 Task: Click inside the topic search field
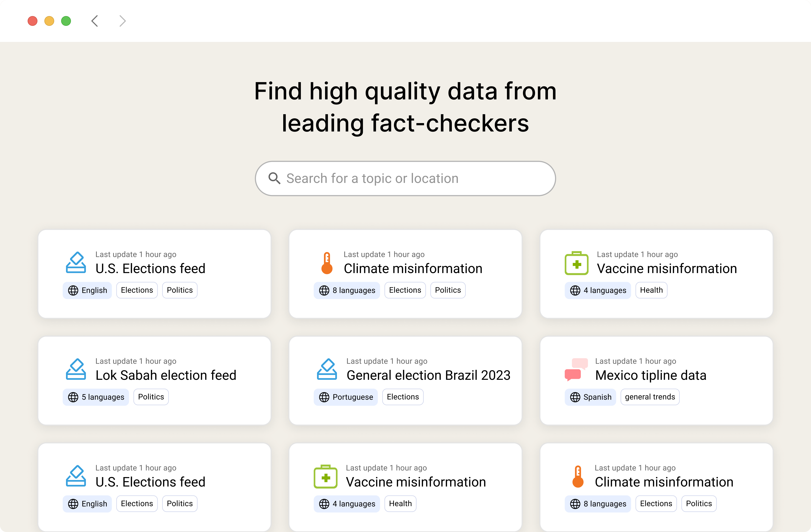pos(405,178)
